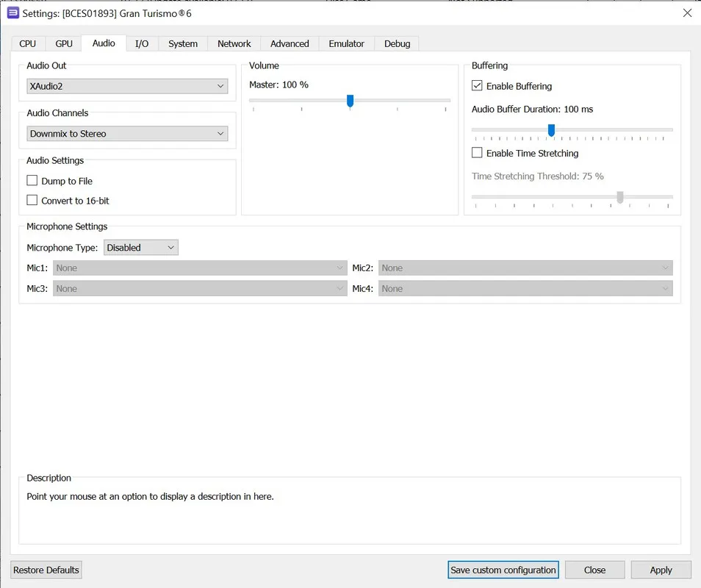Open the Audio Channels Downmix to Stereo dropdown

tap(127, 134)
